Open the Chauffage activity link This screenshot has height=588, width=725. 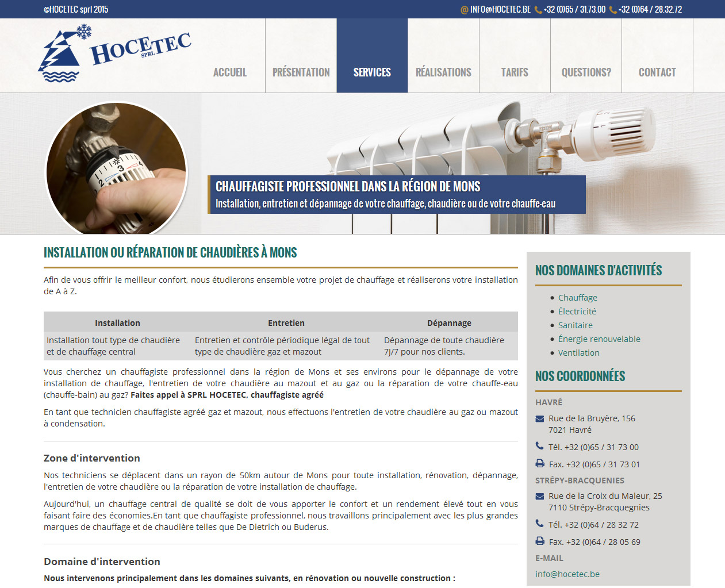pyautogui.click(x=578, y=298)
